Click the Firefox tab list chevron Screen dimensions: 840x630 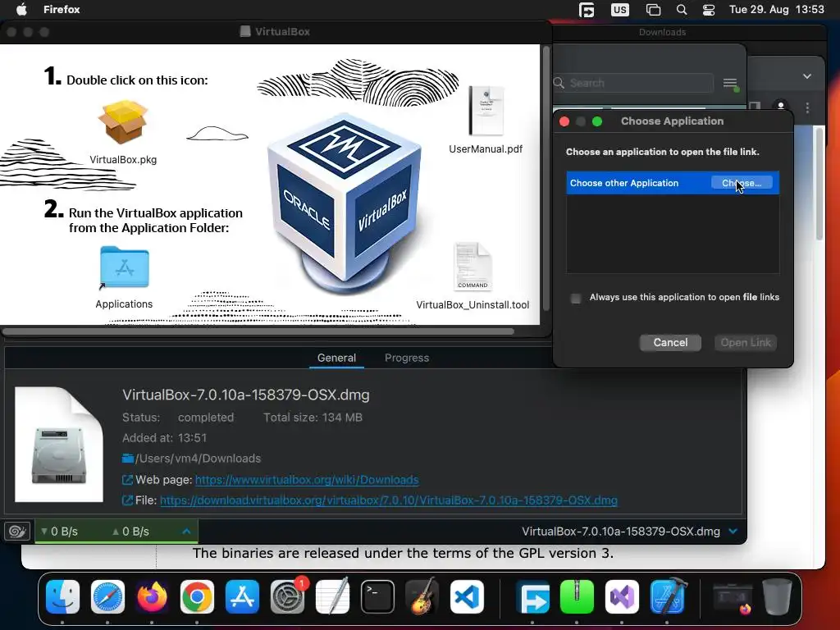click(807, 76)
